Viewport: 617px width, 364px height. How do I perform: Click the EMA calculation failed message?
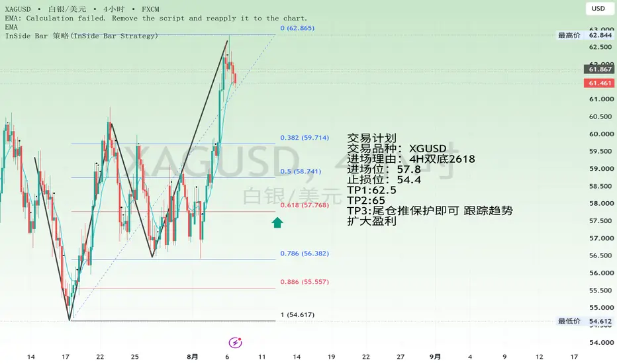pos(156,18)
